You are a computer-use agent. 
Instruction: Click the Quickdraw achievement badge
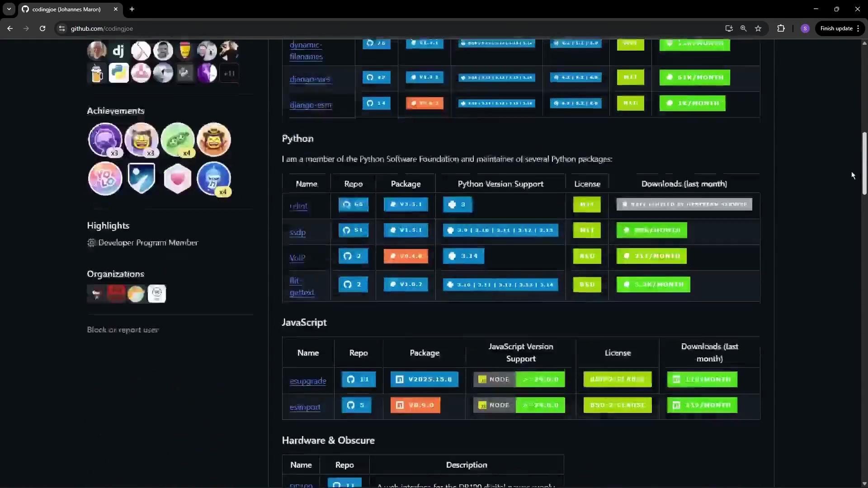tap(213, 140)
